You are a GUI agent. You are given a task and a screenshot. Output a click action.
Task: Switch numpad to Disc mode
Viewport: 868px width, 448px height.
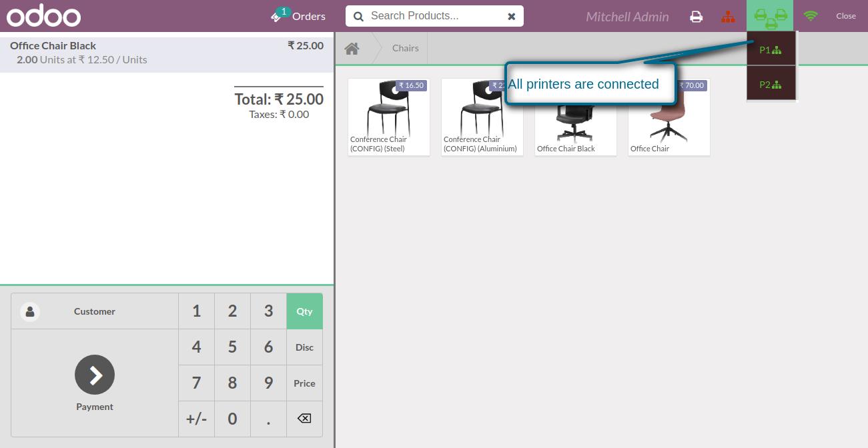304,347
